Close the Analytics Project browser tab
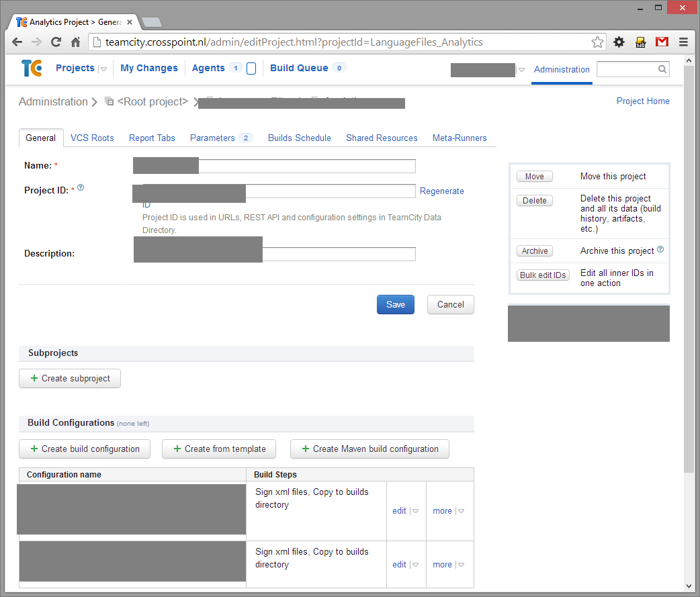 (x=130, y=22)
